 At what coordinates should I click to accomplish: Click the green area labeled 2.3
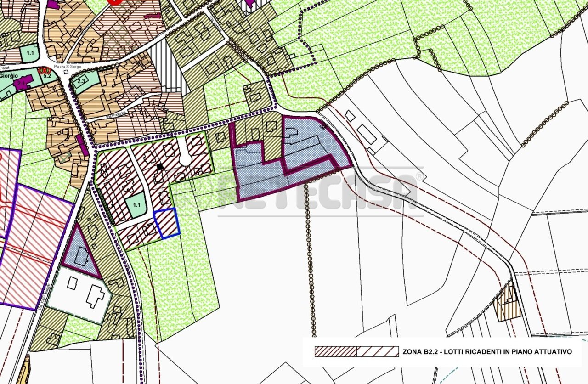coord(81,81)
